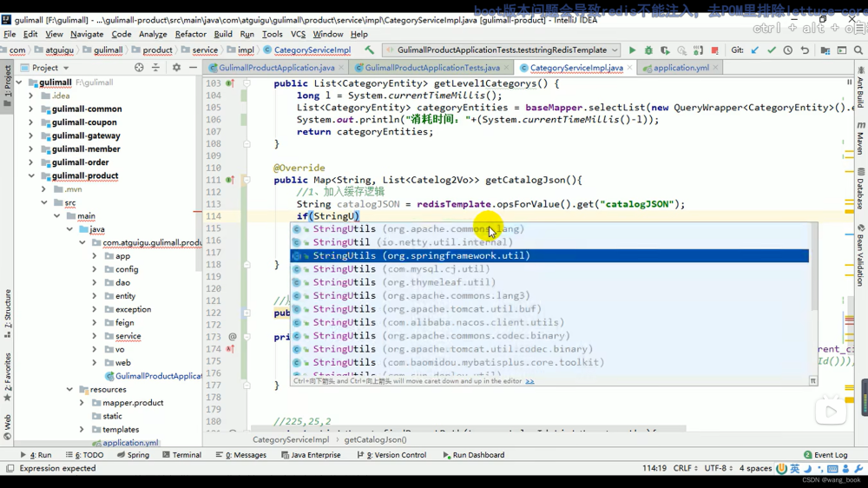Open Ant Build side panel
Image resolution: width=868 pixels, height=488 pixels.
(x=861, y=88)
